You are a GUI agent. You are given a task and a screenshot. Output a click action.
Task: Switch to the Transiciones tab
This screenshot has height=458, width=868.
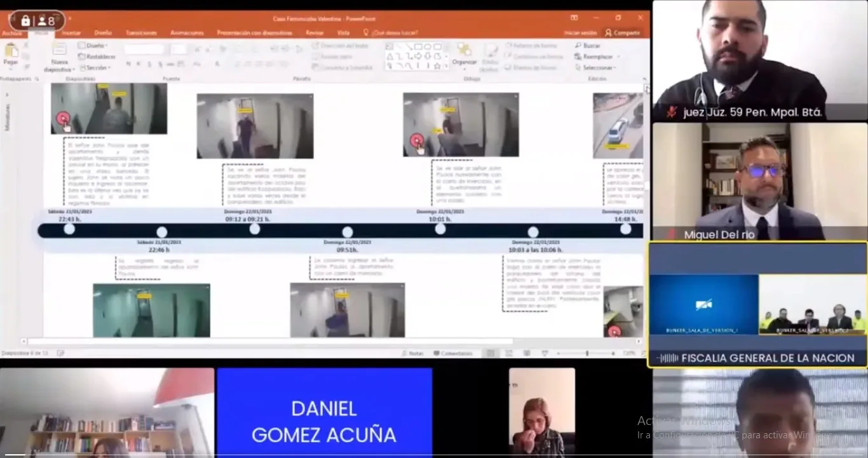141,32
